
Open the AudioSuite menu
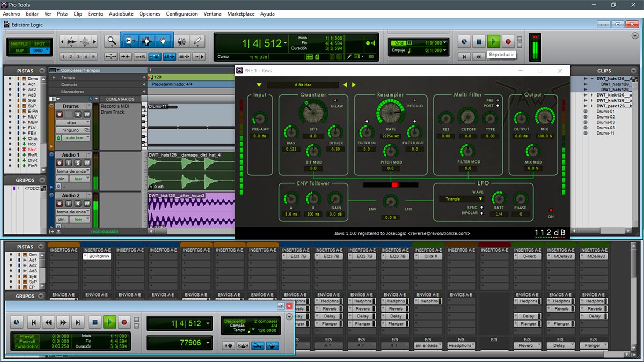[x=121, y=13]
